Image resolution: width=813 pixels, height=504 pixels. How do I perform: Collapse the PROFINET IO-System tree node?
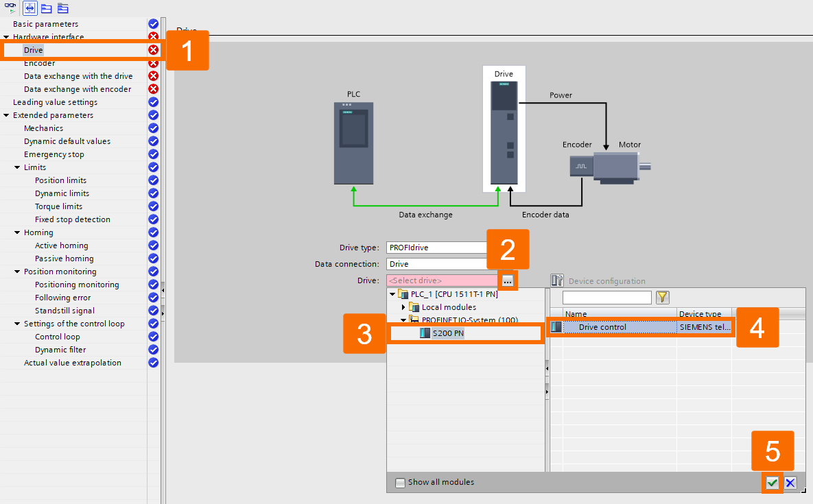point(404,320)
